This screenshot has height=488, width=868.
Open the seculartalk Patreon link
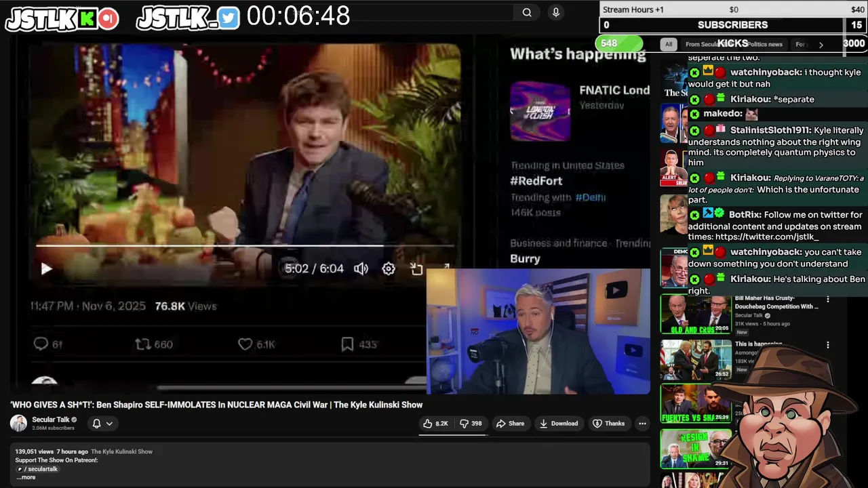pyautogui.click(x=39, y=469)
